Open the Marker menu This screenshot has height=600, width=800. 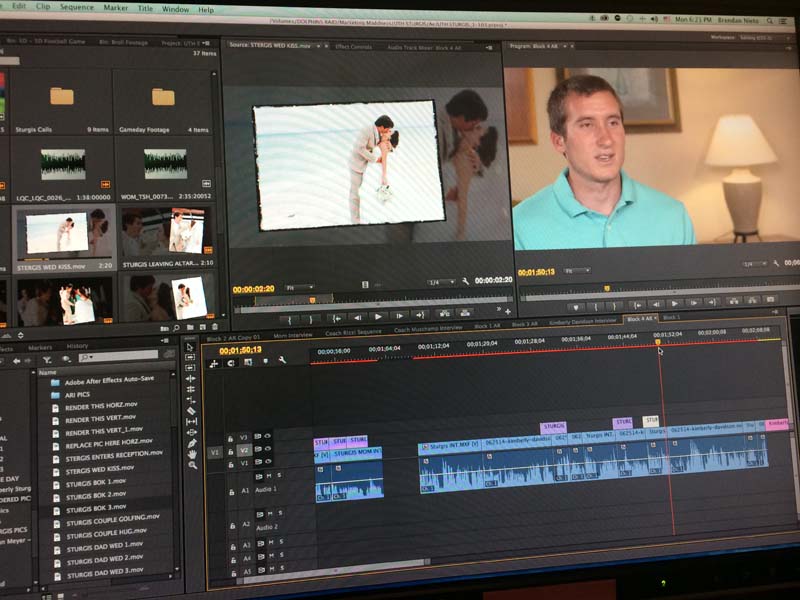coord(116,8)
